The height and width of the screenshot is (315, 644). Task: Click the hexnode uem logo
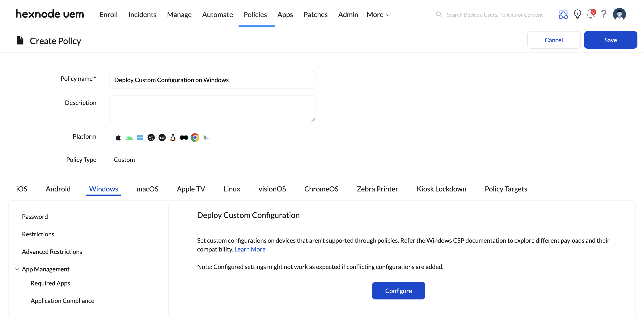point(50,14)
